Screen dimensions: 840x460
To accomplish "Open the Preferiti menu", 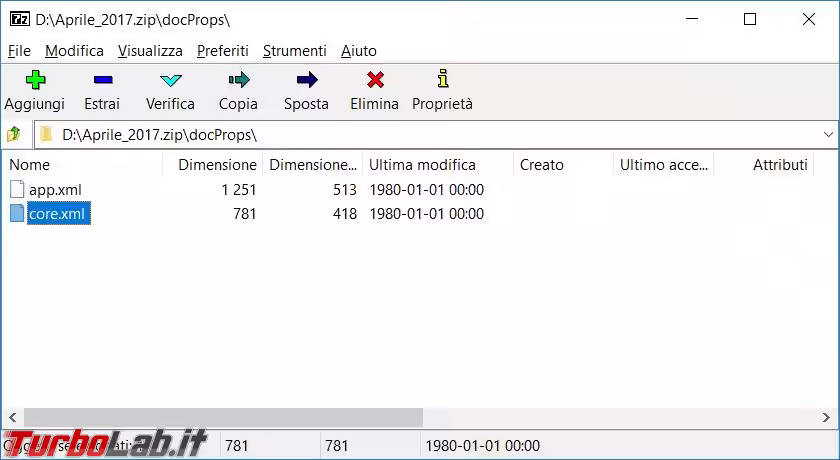I will coord(223,50).
